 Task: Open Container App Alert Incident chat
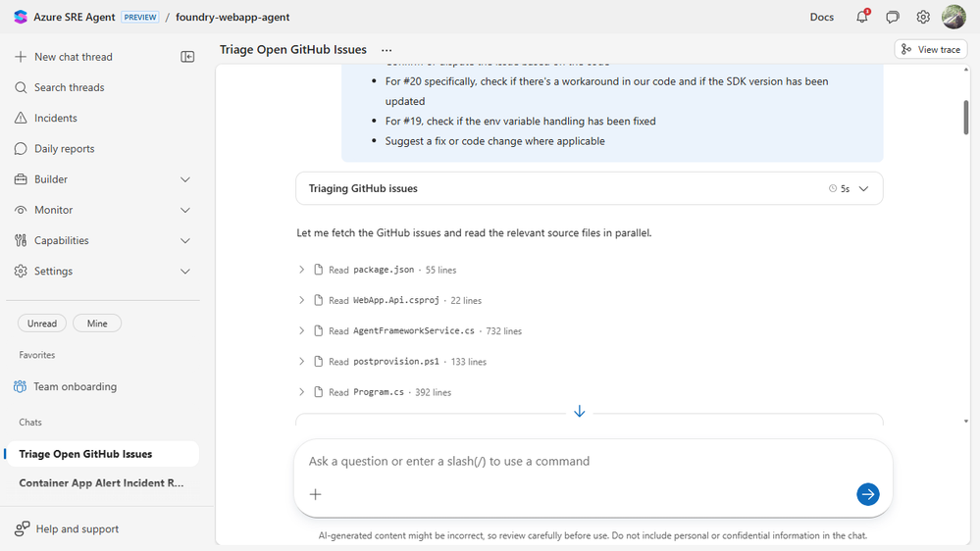point(102,483)
